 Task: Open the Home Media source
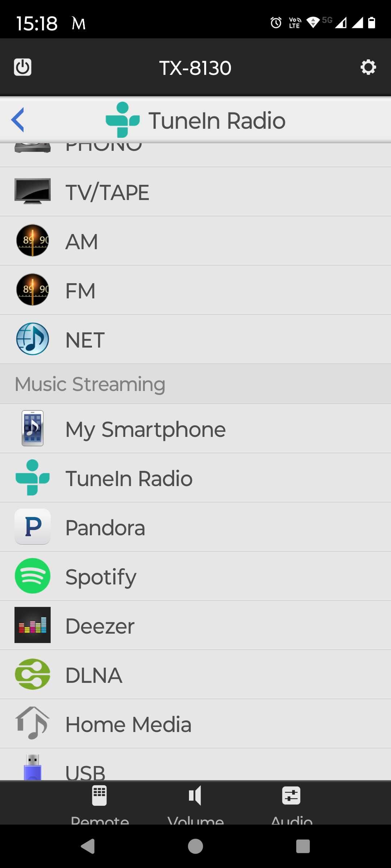(x=195, y=724)
